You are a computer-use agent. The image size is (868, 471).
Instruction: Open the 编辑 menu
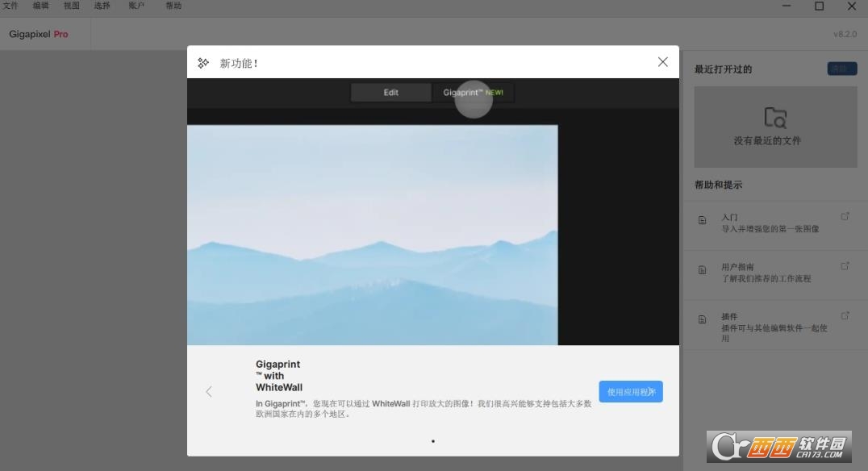41,6
